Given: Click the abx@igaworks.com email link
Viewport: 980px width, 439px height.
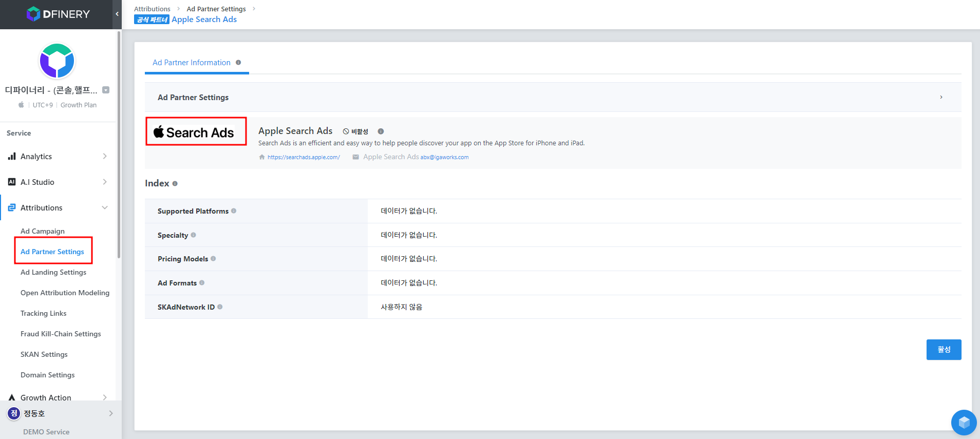Looking at the screenshot, I should point(444,158).
